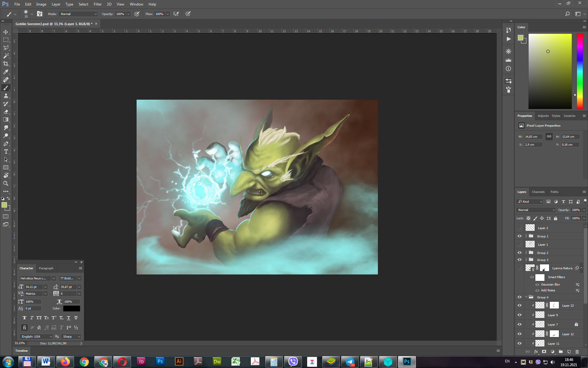Select the Healing Brush tool
Screen dimensions: 588x368
click(6, 80)
